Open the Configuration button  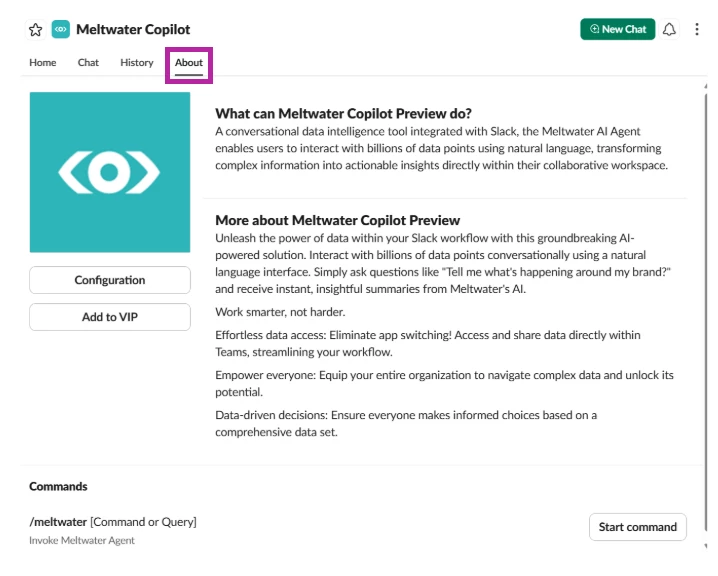click(110, 280)
